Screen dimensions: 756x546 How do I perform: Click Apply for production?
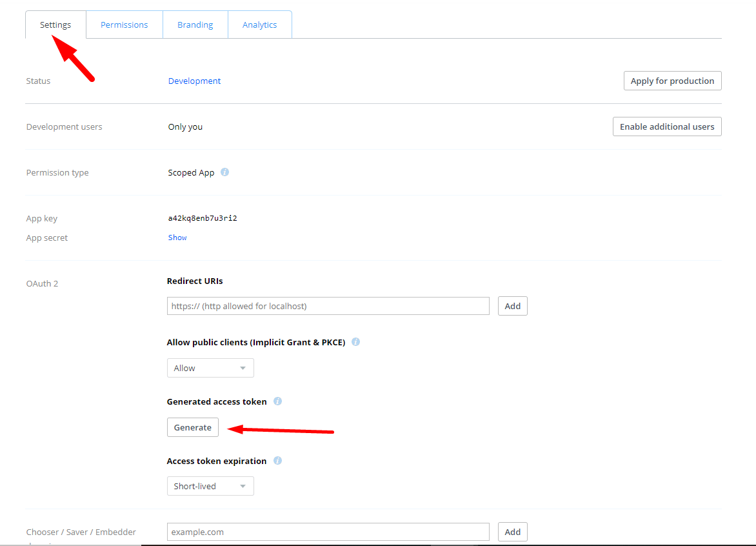click(672, 80)
